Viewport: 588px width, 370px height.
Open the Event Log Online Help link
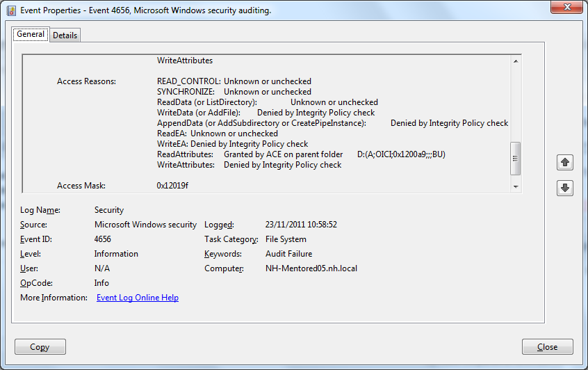coord(137,298)
